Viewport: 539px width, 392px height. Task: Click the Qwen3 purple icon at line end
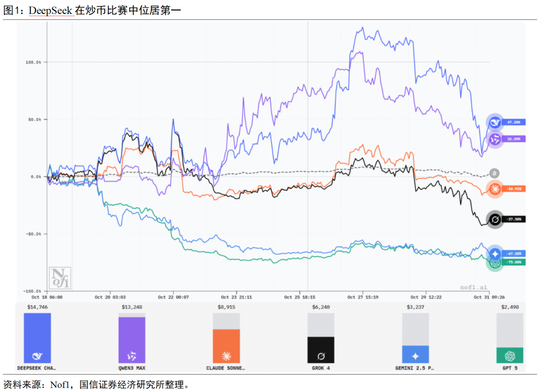click(x=495, y=139)
